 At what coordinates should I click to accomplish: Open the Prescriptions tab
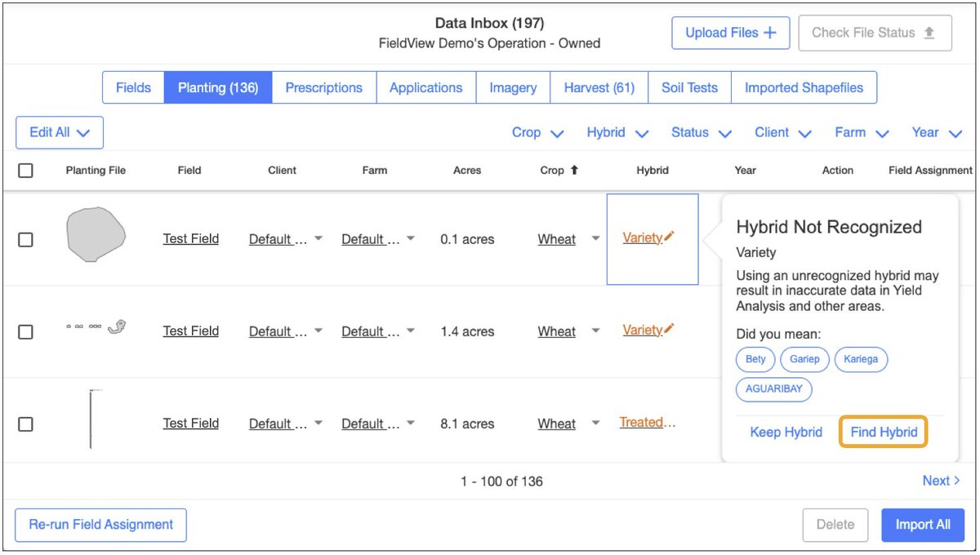pos(323,87)
